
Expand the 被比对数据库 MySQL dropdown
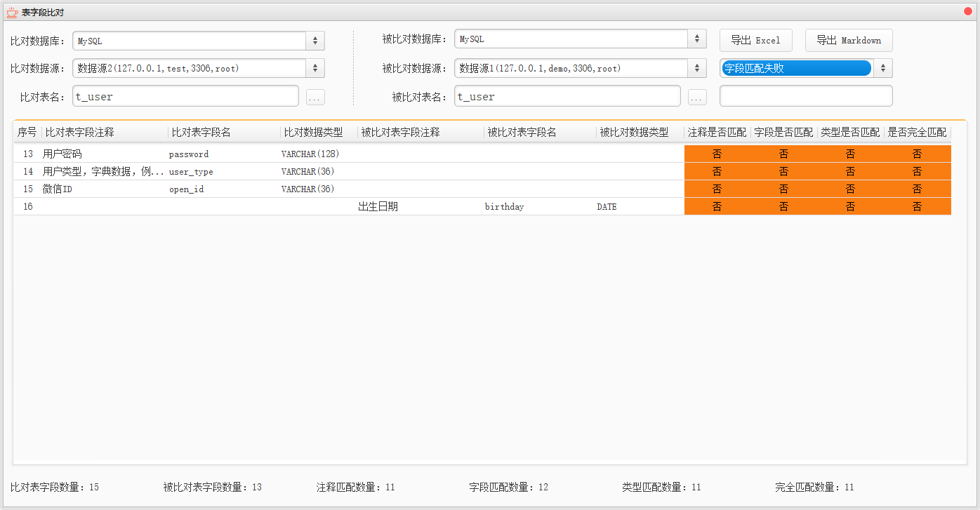coord(697,40)
